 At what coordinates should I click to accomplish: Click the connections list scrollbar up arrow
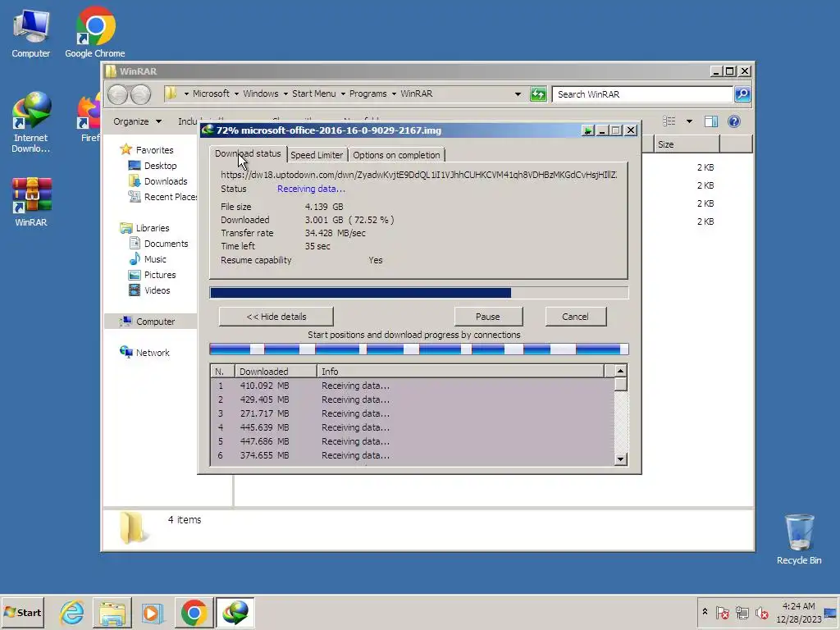coord(620,371)
